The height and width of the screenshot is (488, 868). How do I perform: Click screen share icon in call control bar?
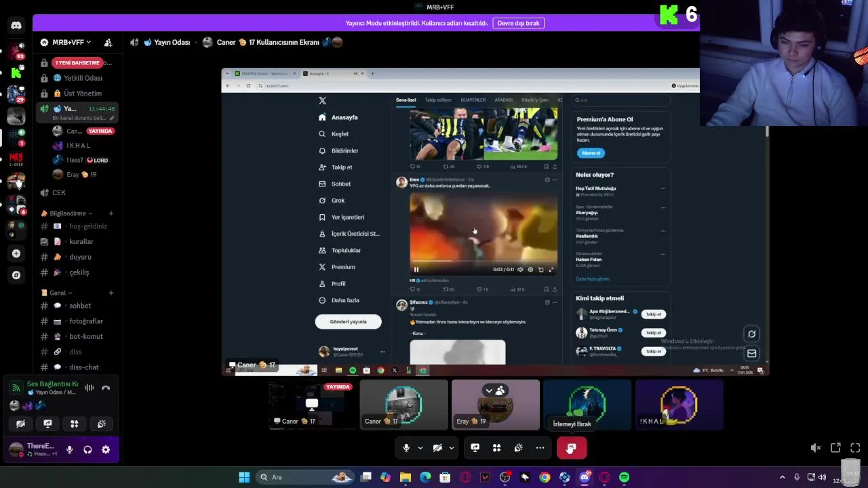pos(475,448)
